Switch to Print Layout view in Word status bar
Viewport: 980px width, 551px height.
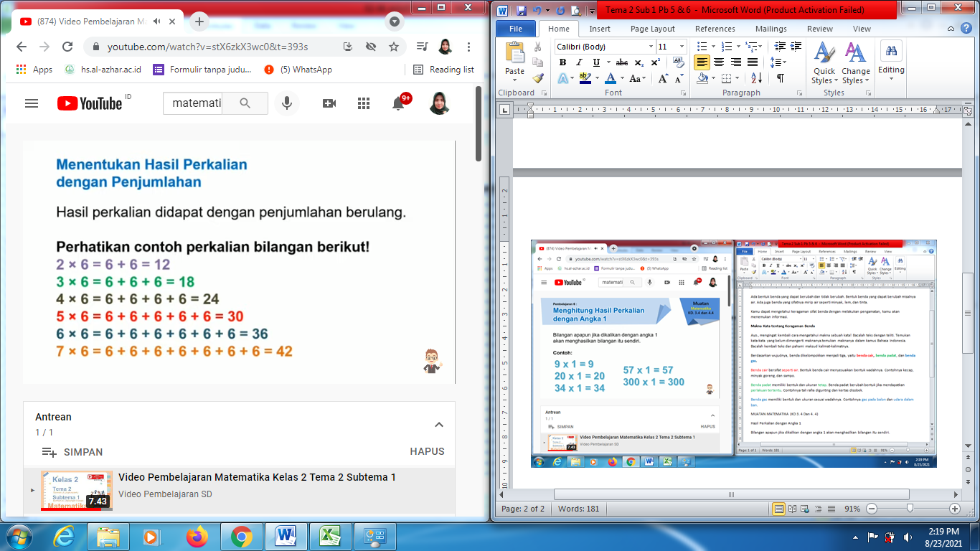(x=778, y=509)
